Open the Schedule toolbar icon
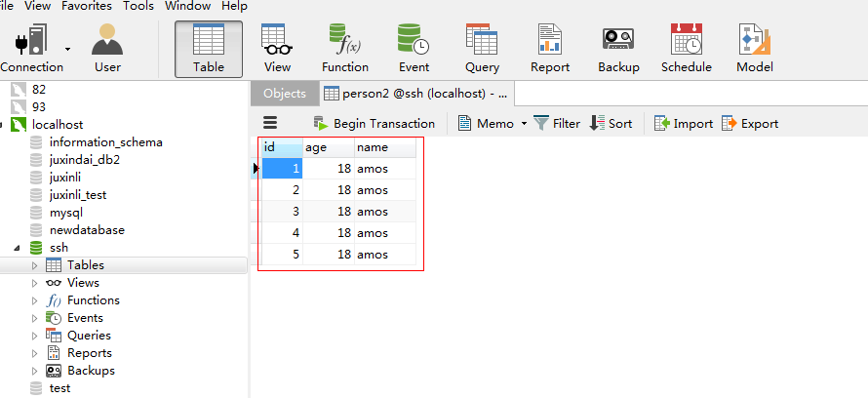This screenshot has width=868, height=398. [x=687, y=50]
